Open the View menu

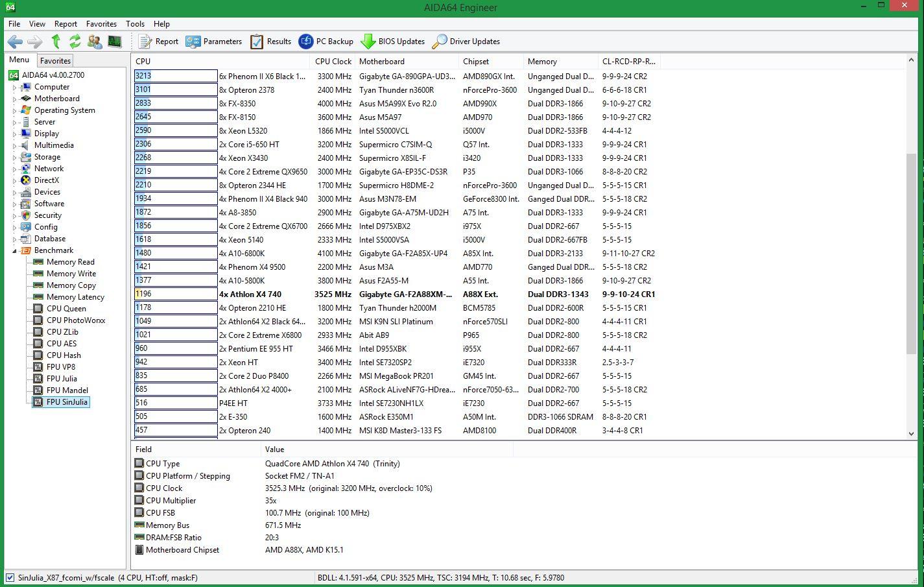pyautogui.click(x=37, y=24)
